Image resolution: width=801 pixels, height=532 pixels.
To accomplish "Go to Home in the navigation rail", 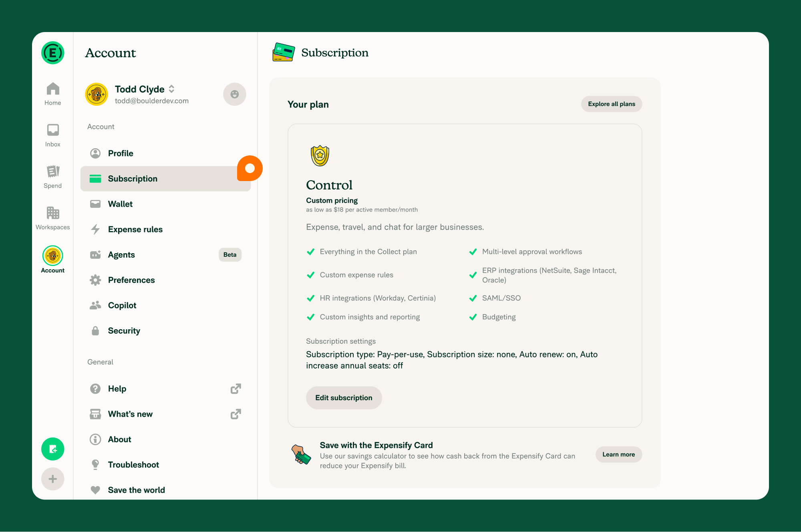I will point(53,94).
